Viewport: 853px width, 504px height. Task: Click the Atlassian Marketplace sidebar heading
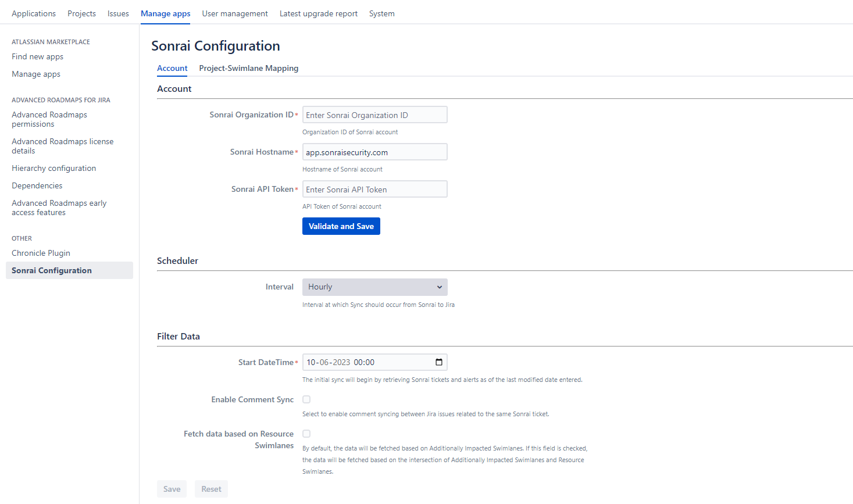(51, 42)
